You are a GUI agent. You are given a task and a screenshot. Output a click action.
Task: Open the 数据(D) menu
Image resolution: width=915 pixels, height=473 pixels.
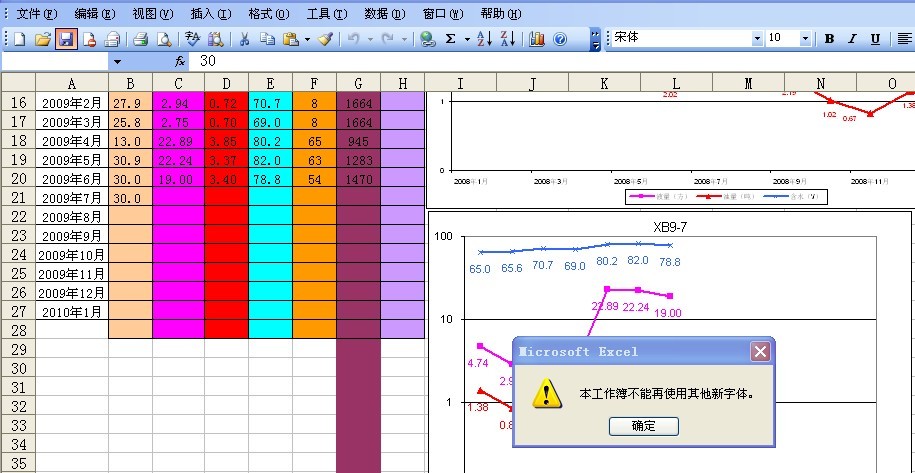pos(385,13)
